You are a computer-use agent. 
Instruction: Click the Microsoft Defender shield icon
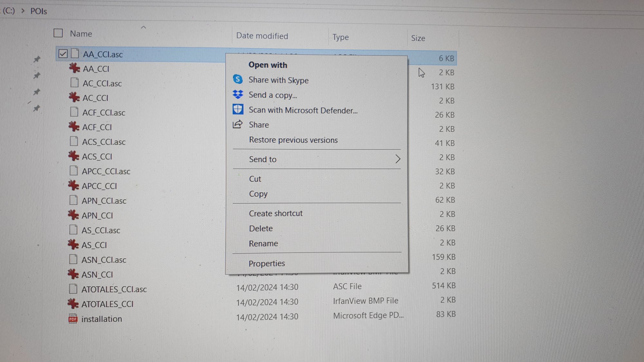(238, 109)
